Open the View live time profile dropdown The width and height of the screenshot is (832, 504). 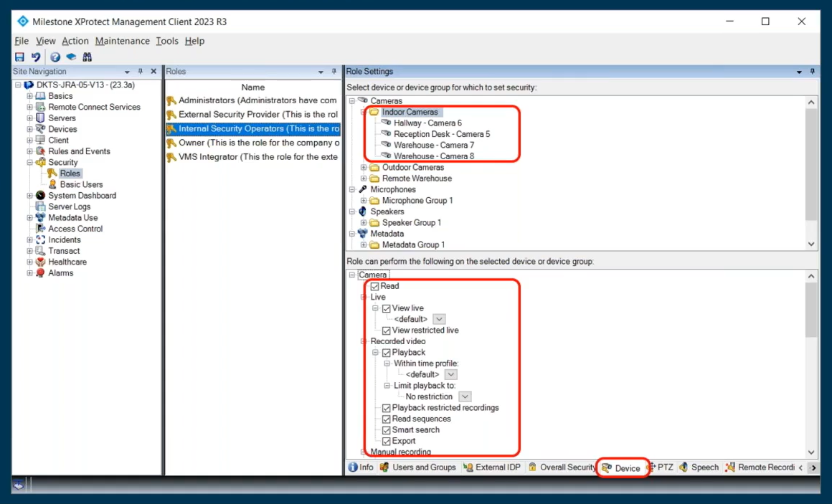[439, 319]
